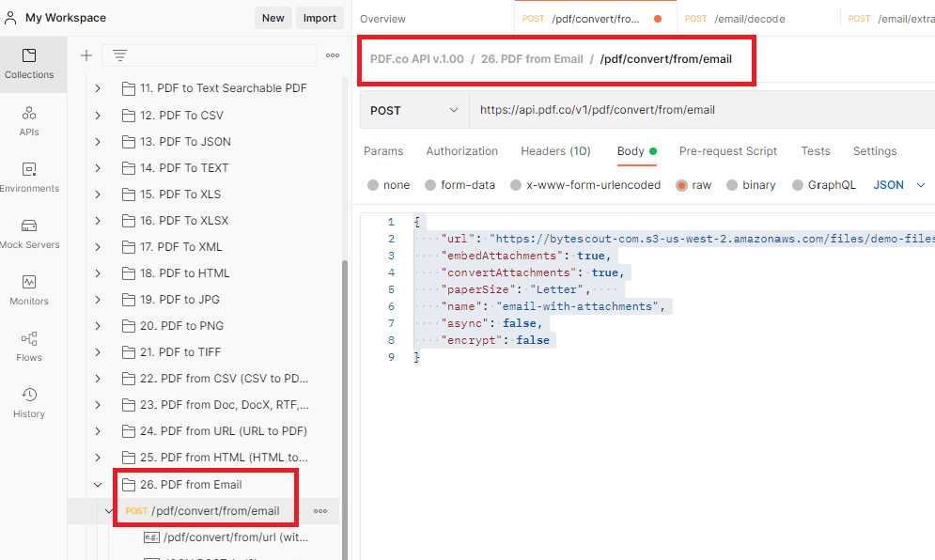This screenshot has height=560, width=935.
Task: Open the POST method dropdown
Action: 413,110
